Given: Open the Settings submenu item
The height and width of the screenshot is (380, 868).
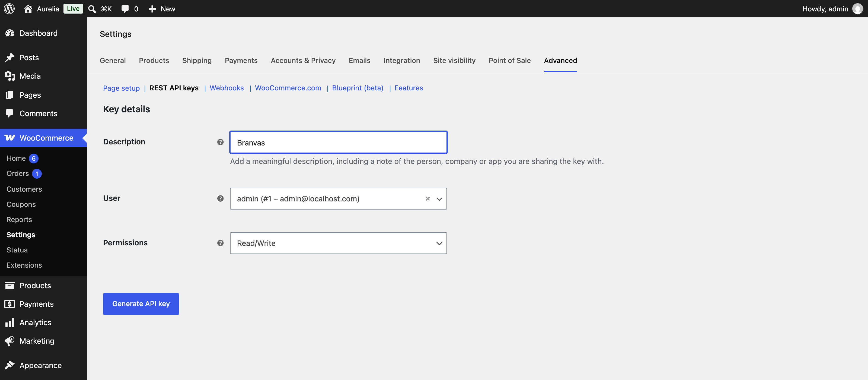Looking at the screenshot, I should pos(21,235).
